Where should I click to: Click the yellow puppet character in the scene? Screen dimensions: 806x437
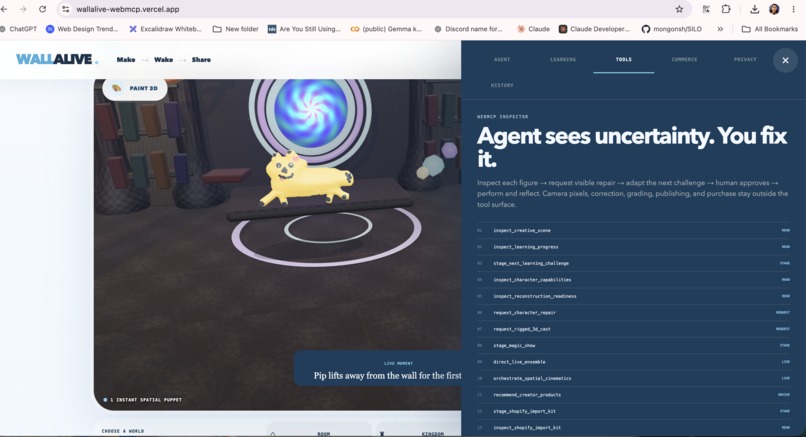point(306,179)
